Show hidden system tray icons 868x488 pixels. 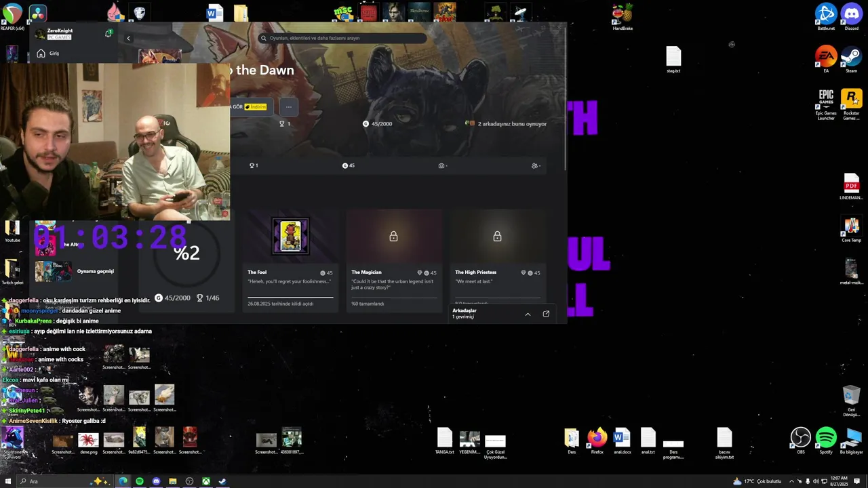coord(791,481)
